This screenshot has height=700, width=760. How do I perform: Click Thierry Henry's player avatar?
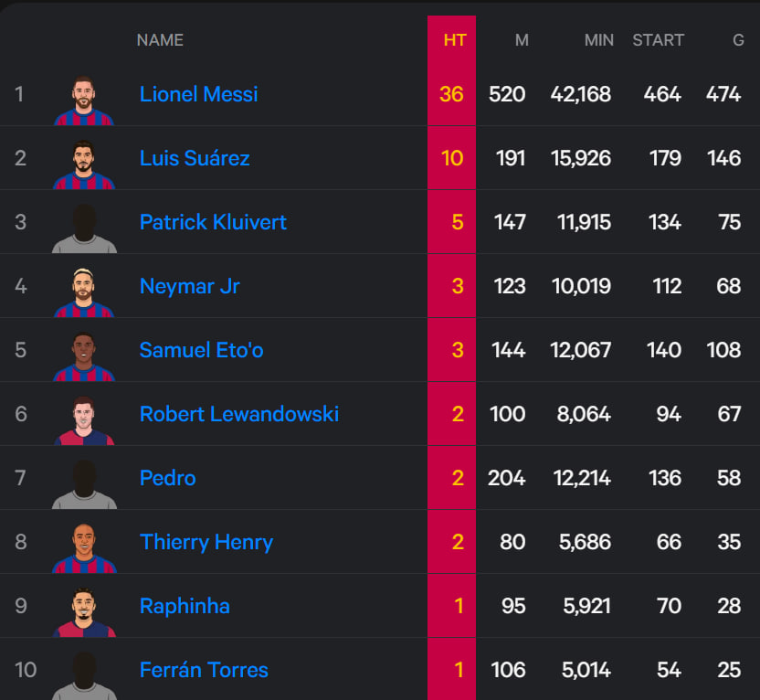[x=84, y=546]
